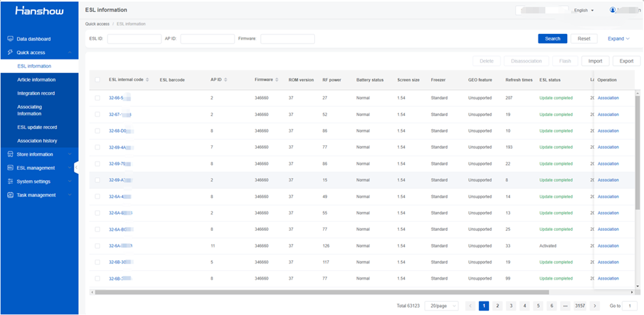Go to next page arrow in pagination
The height and width of the screenshot is (315, 644).
pyautogui.click(x=594, y=306)
